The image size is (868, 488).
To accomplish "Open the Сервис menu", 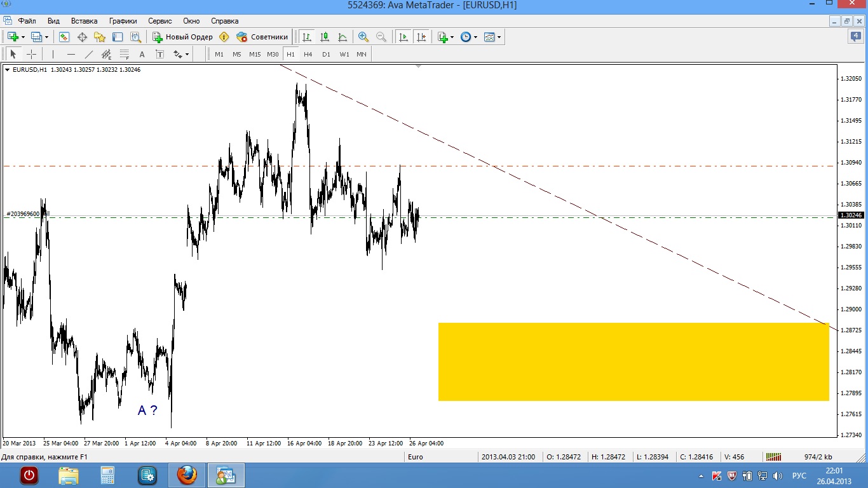I will point(159,21).
